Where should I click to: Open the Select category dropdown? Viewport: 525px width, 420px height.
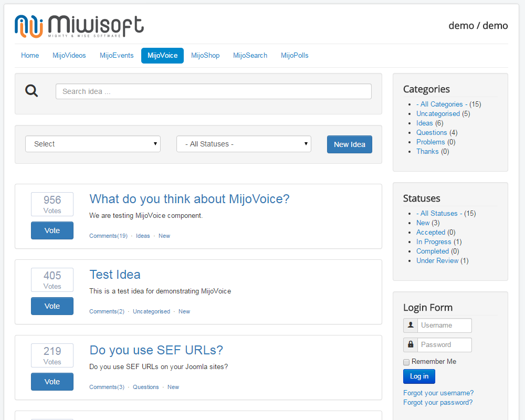pyautogui.click(x=93, y=144)
